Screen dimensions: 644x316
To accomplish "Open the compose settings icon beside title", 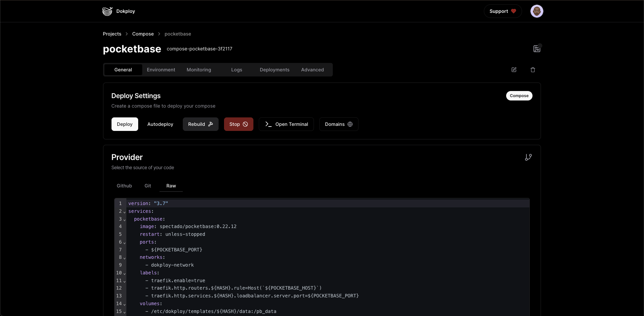I will (x=537, y=49).
